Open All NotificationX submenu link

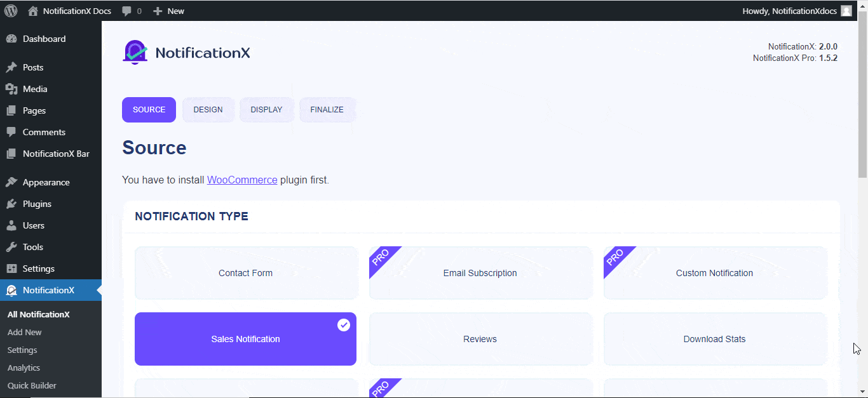(39, 314)
